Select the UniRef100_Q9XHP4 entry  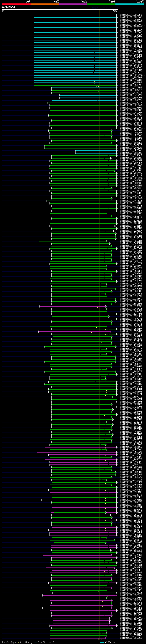pos(131,55)
